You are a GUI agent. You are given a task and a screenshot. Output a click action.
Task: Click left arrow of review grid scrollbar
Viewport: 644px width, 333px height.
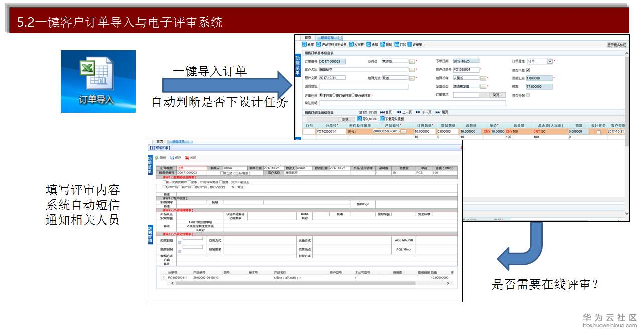pyautogui.click(x=172, y=283)
